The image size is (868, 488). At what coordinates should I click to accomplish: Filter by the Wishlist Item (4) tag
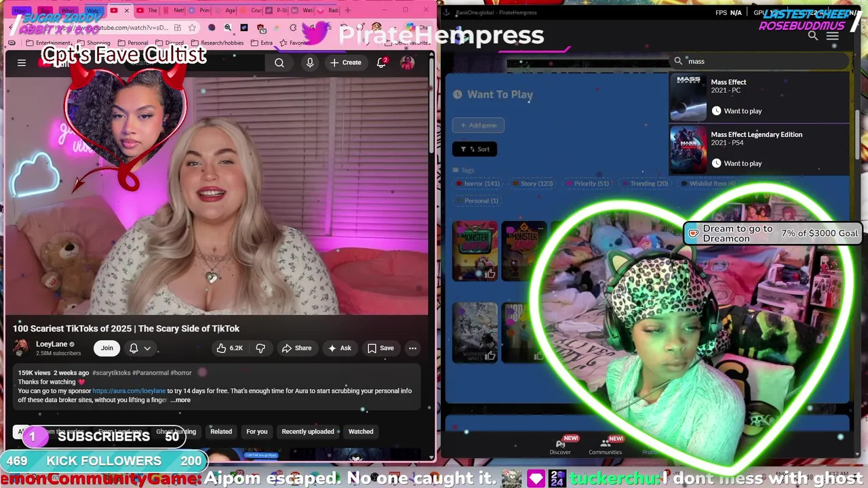pyautogui.click(x=707, y=184)
